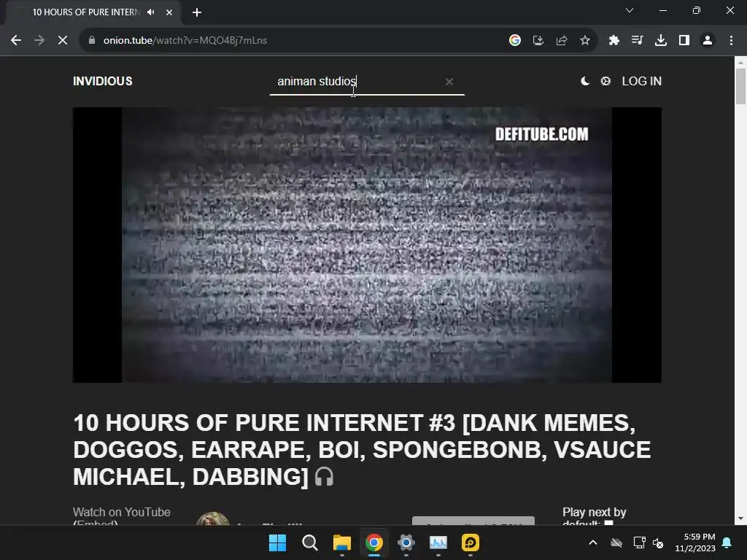747x560 pixels.
Task: Go back to the previous page
Action: click(16, 41)
